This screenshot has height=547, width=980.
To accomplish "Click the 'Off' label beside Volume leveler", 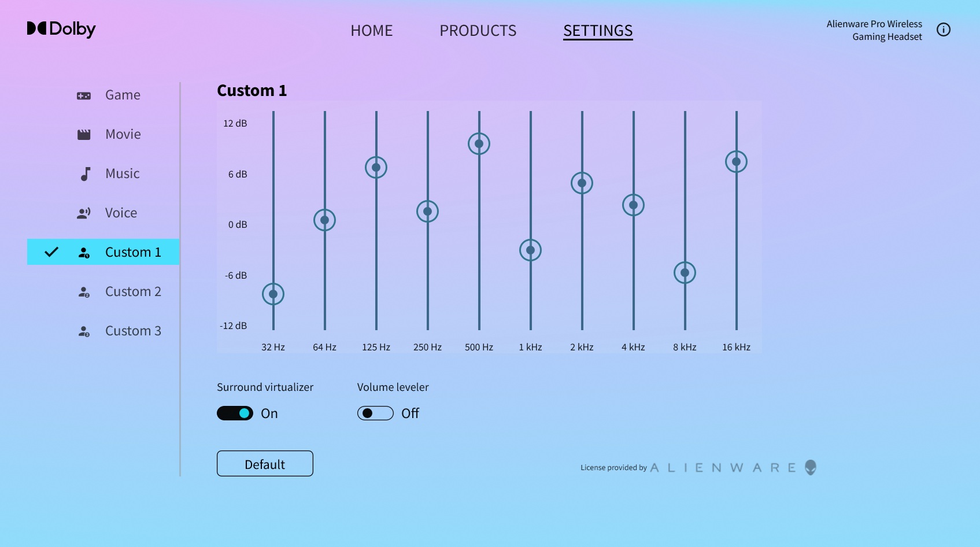I will click(410, 413).
